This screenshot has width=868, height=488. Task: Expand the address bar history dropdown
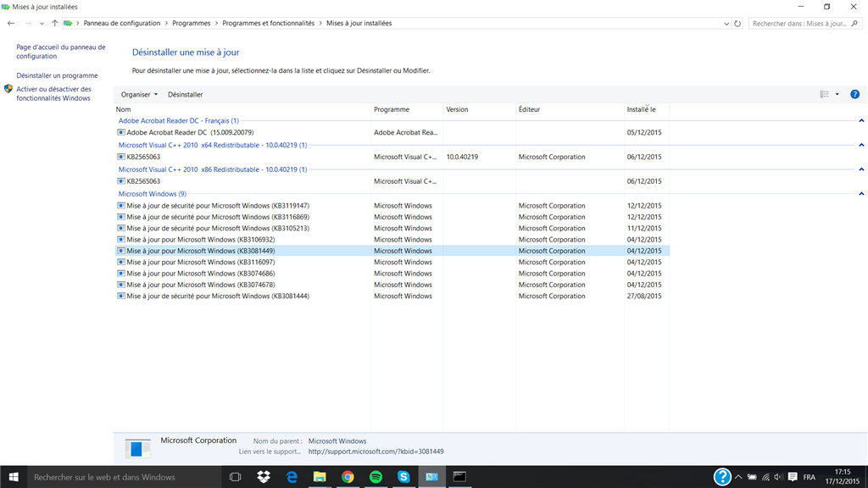click(726, 24)
